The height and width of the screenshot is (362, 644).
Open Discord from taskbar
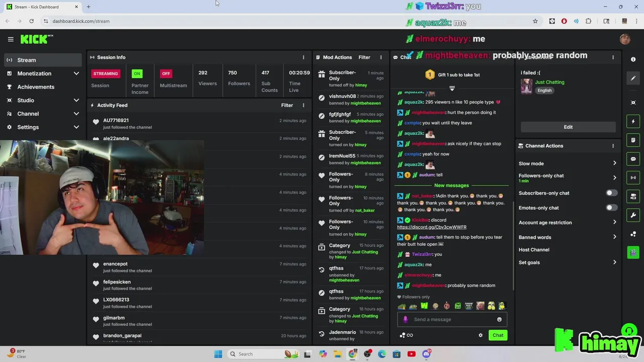(x=426, y=354)
